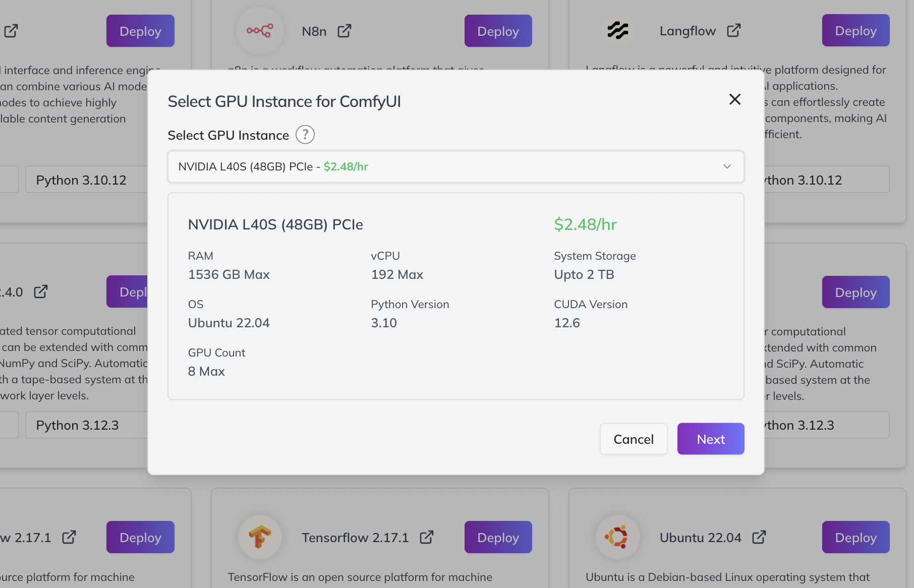Screen dimensions: 914x588
Task: Close the Select GPU Instance dialog
Action: point(735,99)
